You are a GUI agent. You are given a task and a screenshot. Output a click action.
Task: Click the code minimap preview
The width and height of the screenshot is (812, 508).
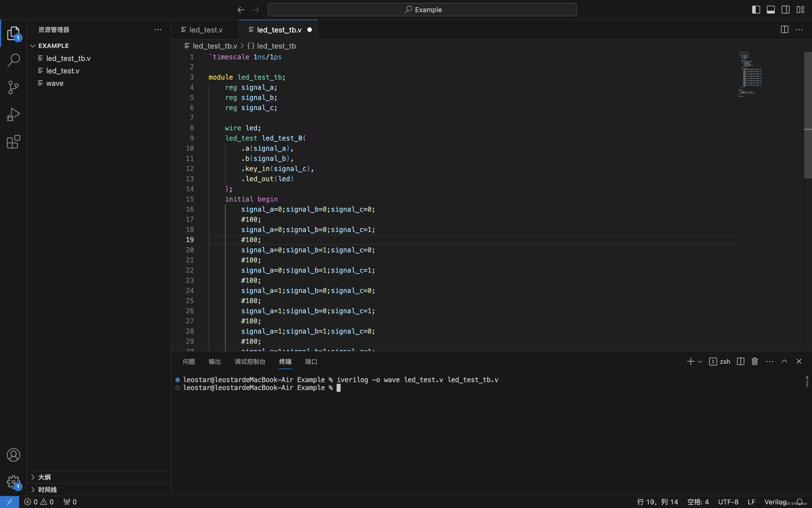[750, 74]
